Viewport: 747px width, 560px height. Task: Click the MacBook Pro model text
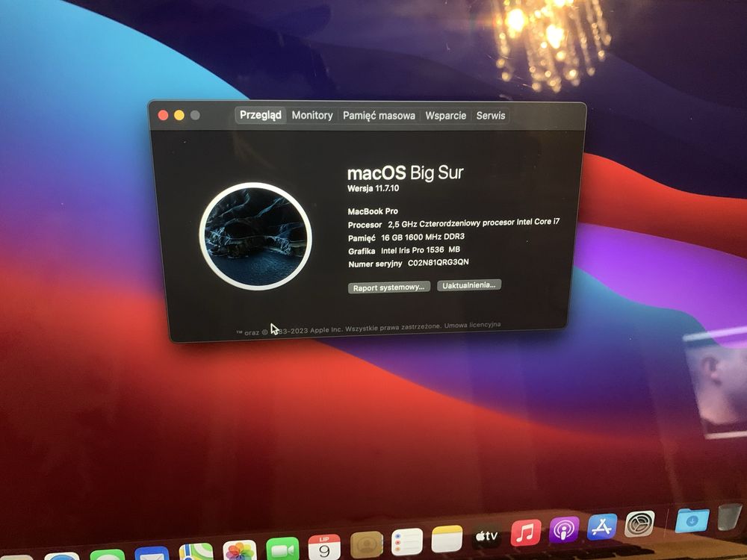[x=373, y=211]
